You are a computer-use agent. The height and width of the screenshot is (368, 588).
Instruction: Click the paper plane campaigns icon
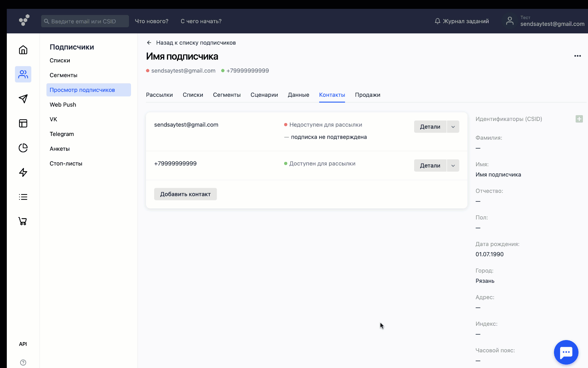(23, 99)
